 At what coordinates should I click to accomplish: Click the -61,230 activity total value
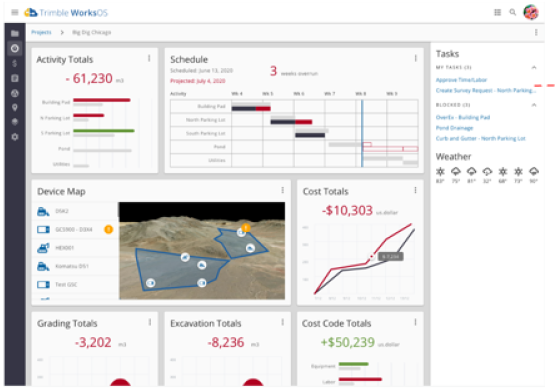(89, 78)
